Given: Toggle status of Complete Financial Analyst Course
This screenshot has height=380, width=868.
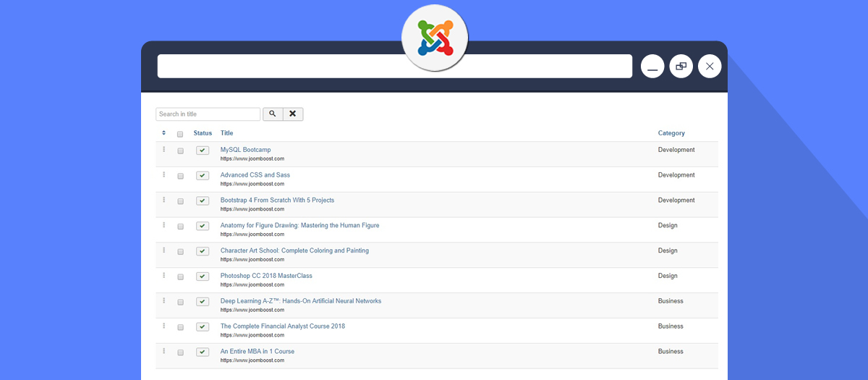Looking at the screenshot, I should 203,327.
